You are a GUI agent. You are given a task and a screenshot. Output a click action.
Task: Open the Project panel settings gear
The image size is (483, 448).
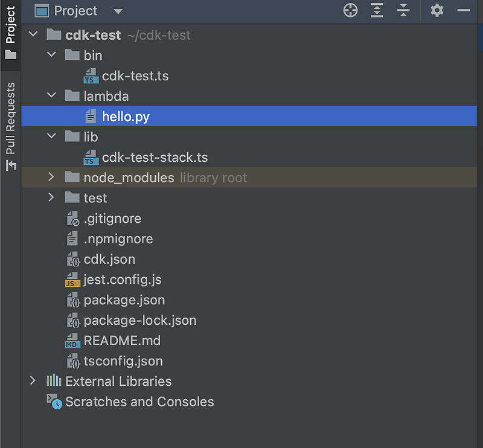coord(437,10)
